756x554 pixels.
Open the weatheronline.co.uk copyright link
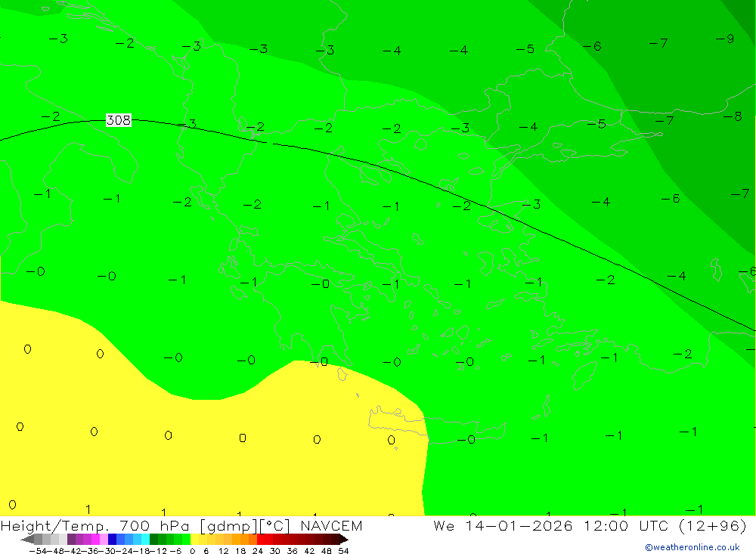pos(692,547)
